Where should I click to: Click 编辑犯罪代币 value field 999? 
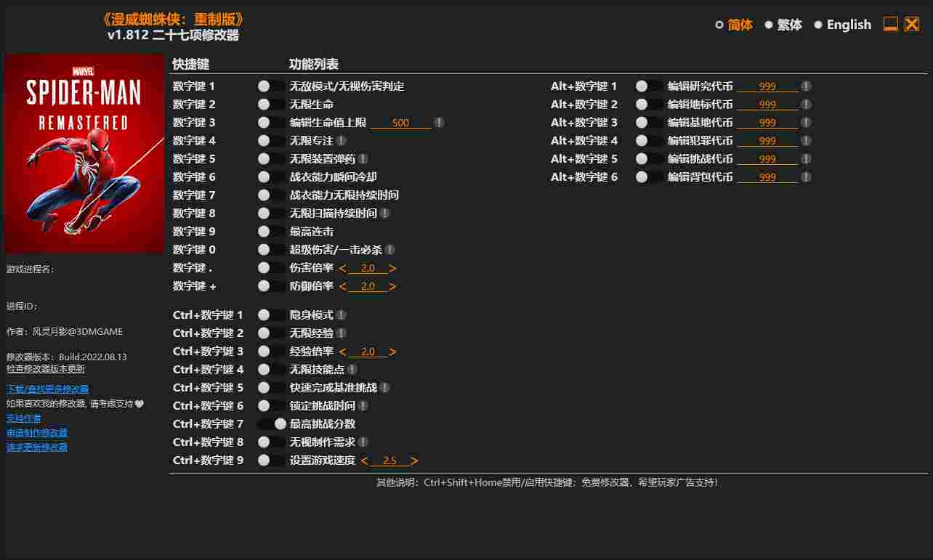click(767, 141)
